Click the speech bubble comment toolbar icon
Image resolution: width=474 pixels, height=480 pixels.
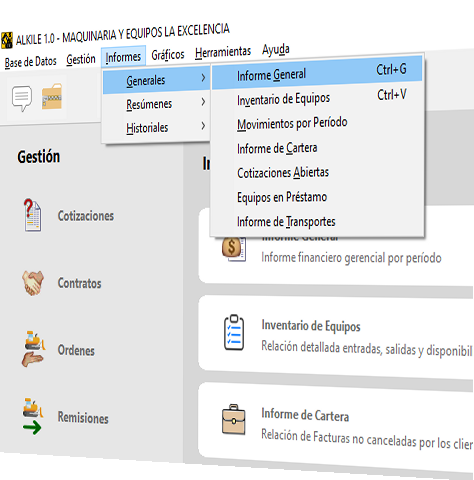point(22,98)
